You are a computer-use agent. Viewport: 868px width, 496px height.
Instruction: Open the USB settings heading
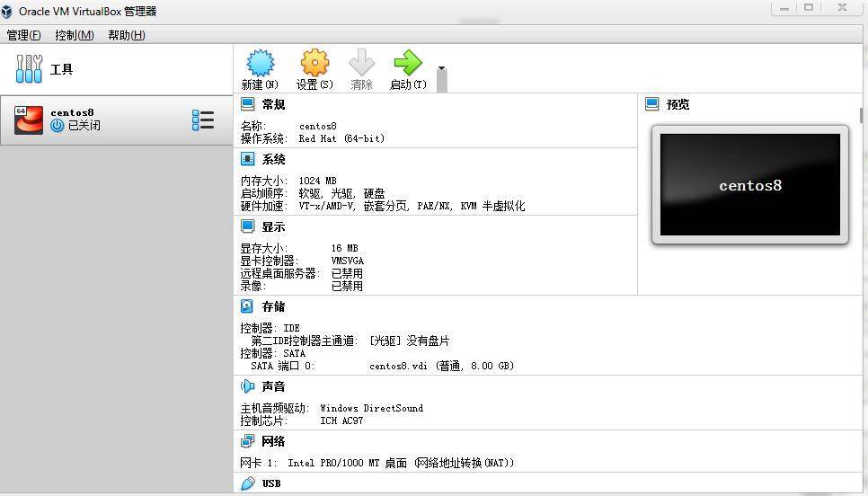(x=271, y=483)
